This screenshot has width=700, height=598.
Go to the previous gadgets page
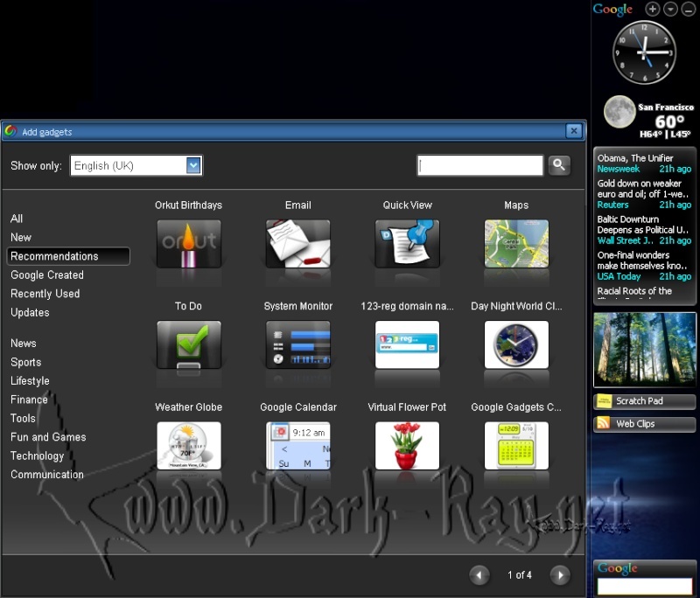pyautogui.click(x=479, y=574)
